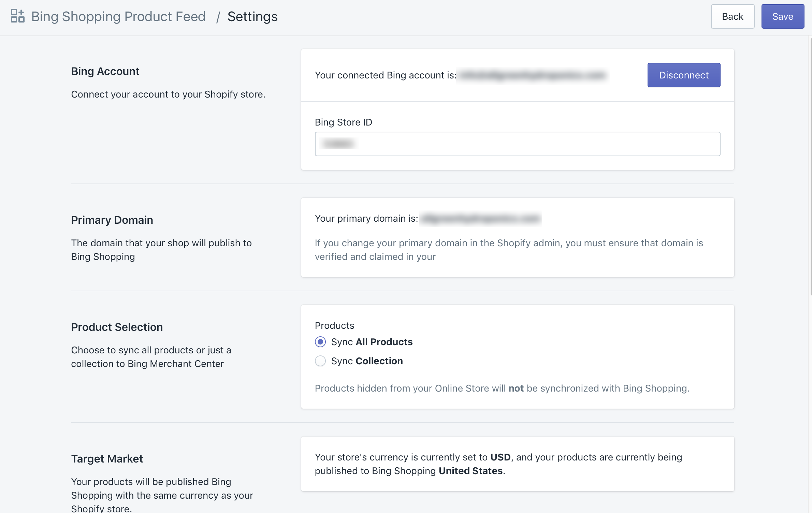The image size is (812, 513).
Task: Click the verified domain warning text
Action: tap(508, 250)
